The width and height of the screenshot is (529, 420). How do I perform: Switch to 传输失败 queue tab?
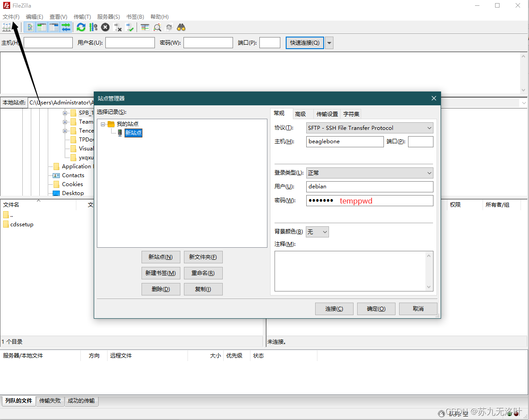(50, 401)
